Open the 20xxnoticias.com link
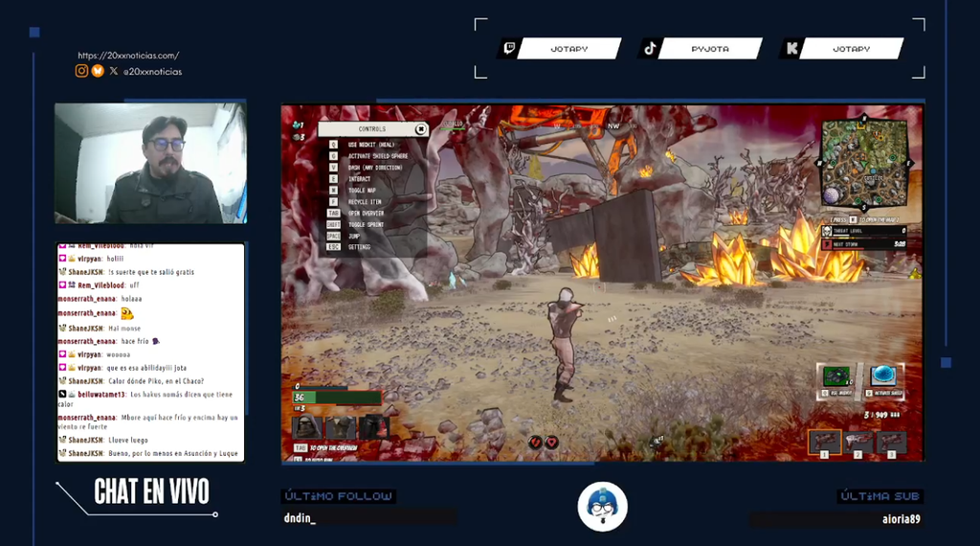The height and width of the screenshot is (546, 980). [x=128, y=56]
